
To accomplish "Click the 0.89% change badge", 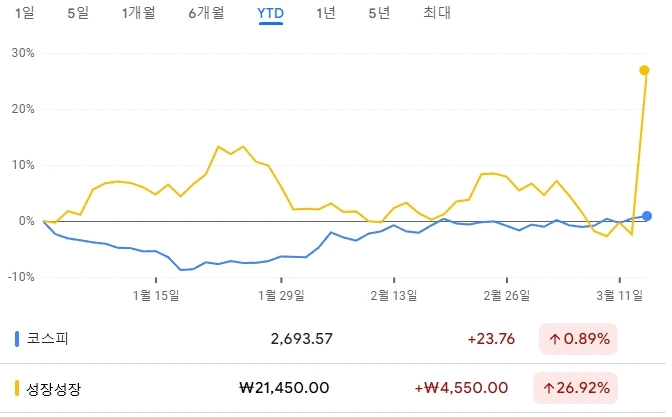I will (x=578, y=339).
